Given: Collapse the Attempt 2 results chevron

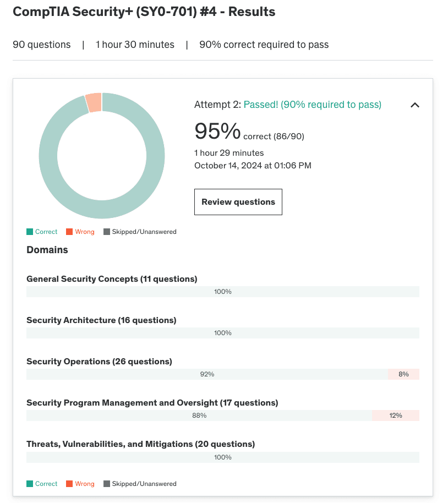Looking at the screenshot, I should coord(415,105).
